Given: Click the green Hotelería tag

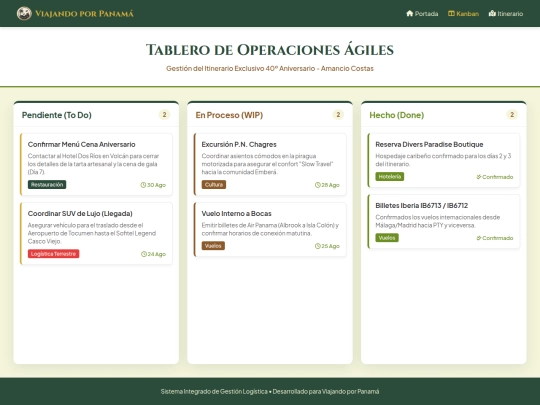Looking at the screenshot, I should click(x=390, y=177).
